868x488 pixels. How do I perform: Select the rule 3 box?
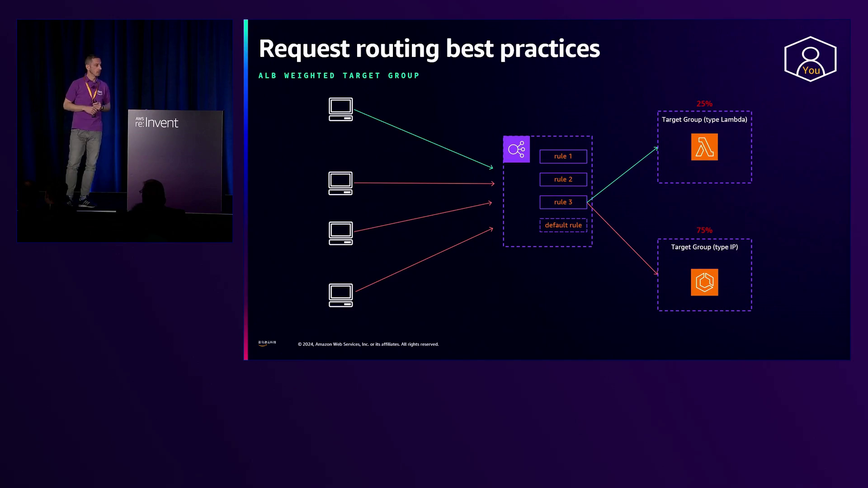[563, 202]
